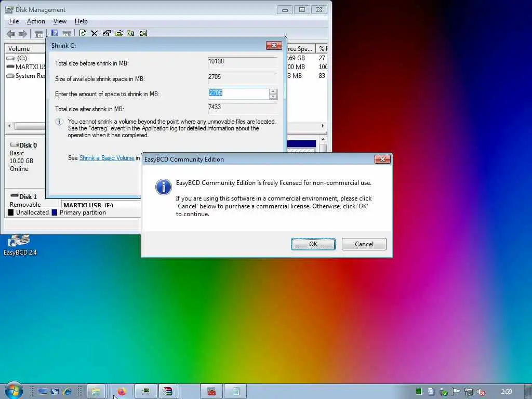Click the WinRAR books icon in taskbar

[168, 392]
